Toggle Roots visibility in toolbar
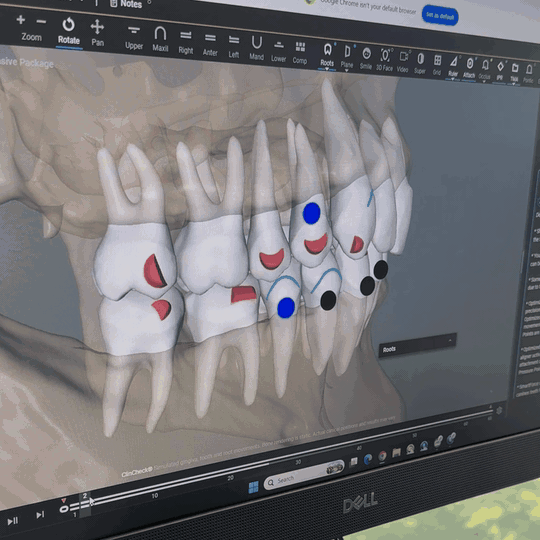 click(x=327, y=55)
